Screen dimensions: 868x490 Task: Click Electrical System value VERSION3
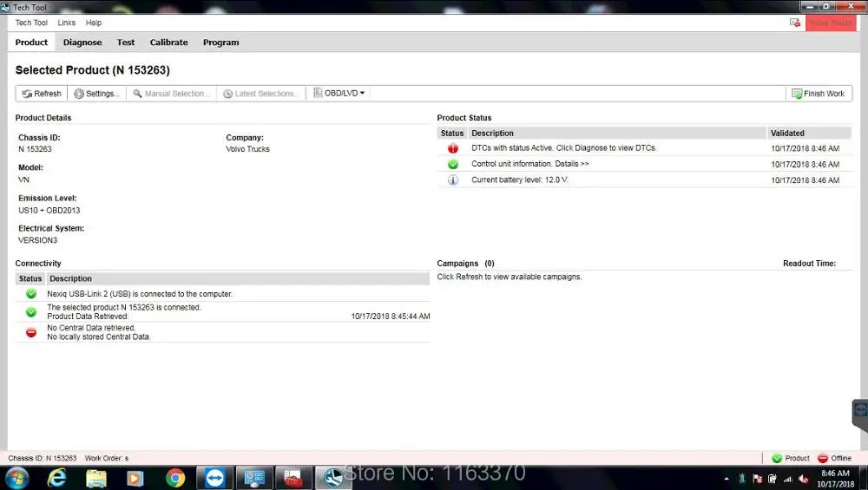click(x=37, y=240)
